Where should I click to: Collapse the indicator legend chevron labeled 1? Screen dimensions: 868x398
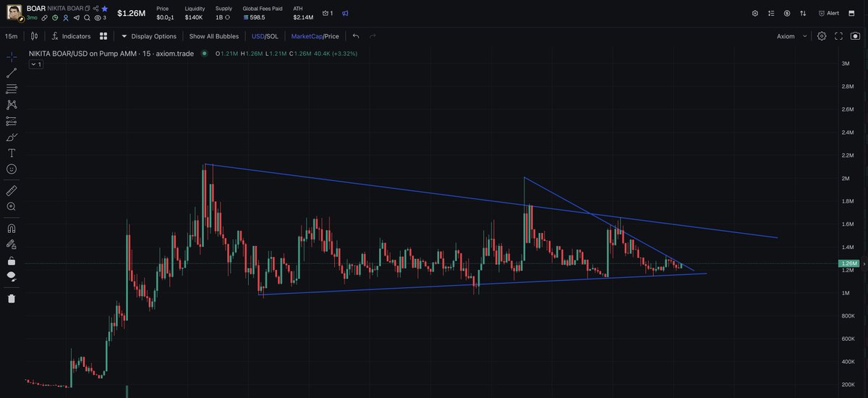pos(36,64)
